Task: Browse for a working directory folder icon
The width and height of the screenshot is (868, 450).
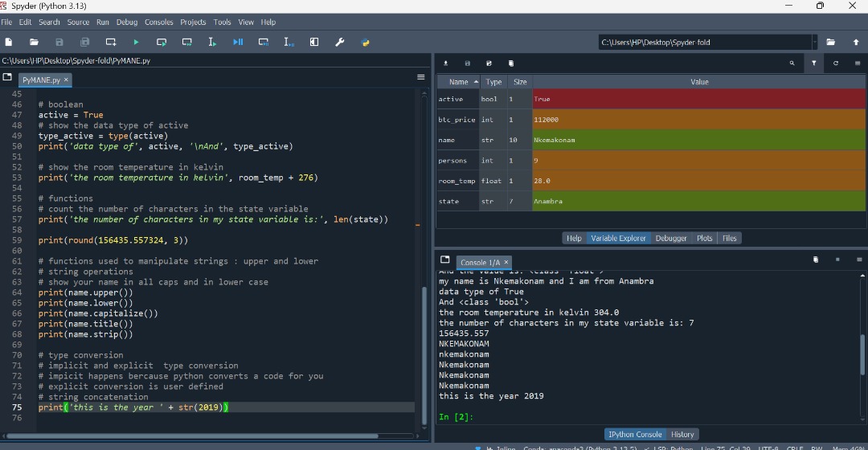Action: (831, 42)
